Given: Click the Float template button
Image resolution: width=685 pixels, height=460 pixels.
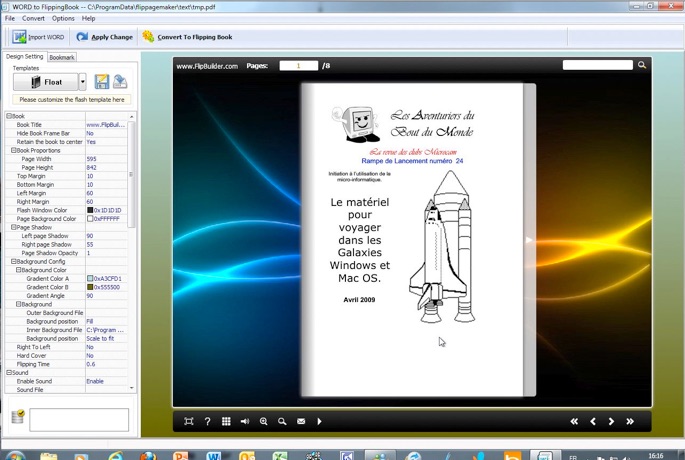Looking at the screenshot, I should click(x=46, y=82).
